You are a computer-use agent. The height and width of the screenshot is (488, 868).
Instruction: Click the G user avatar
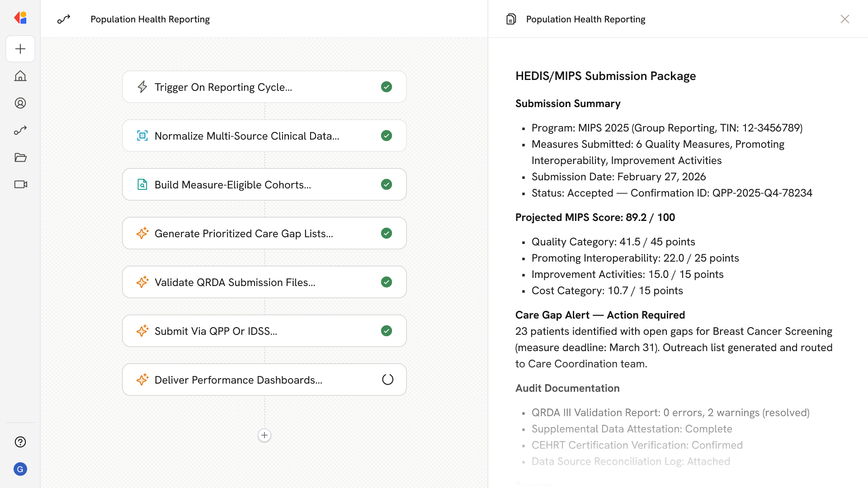[x=20, y=469]
